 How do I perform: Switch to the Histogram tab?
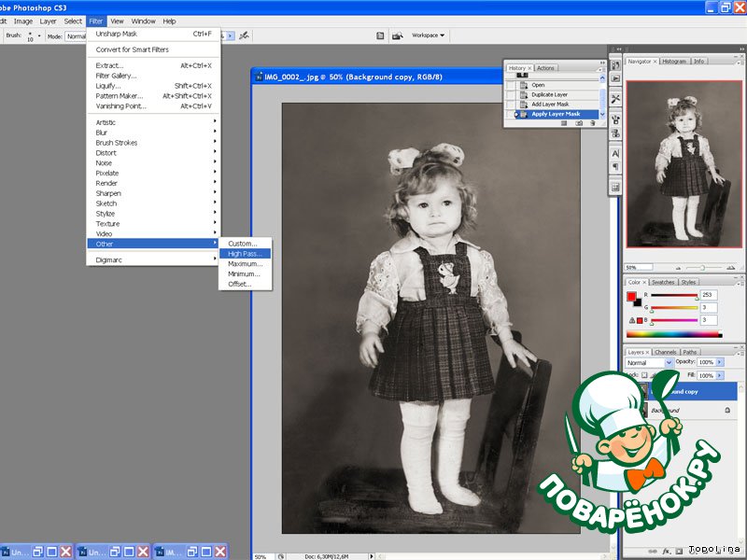674,61
